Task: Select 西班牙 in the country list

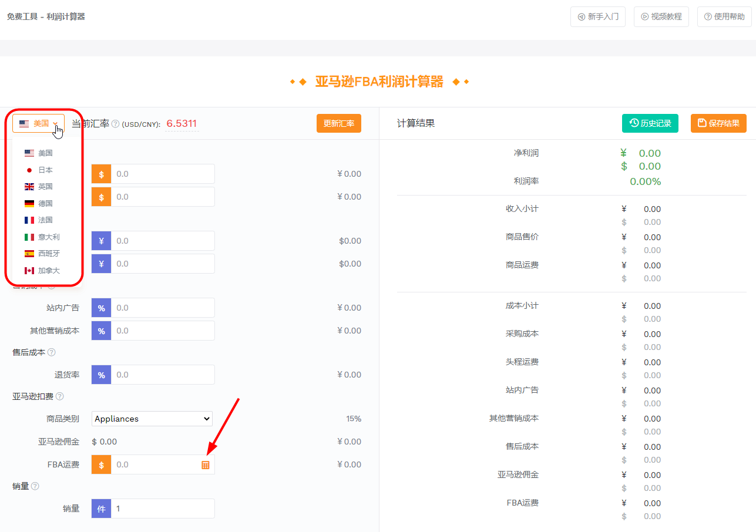Action: click(x=42, y=254)
